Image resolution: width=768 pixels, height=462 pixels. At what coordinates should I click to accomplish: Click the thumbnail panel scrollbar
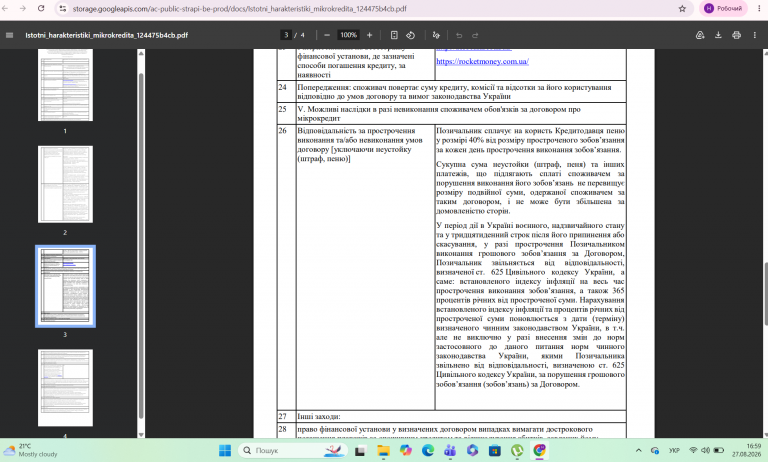[x=141, y=245]
